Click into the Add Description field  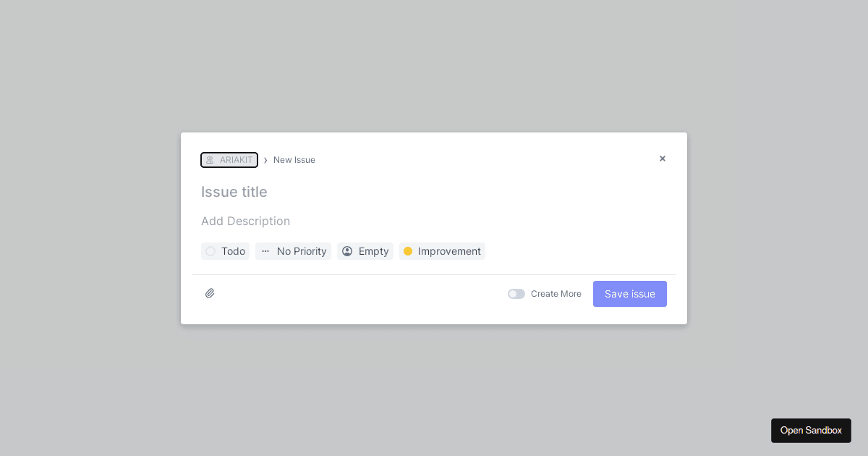coord(434,221)
